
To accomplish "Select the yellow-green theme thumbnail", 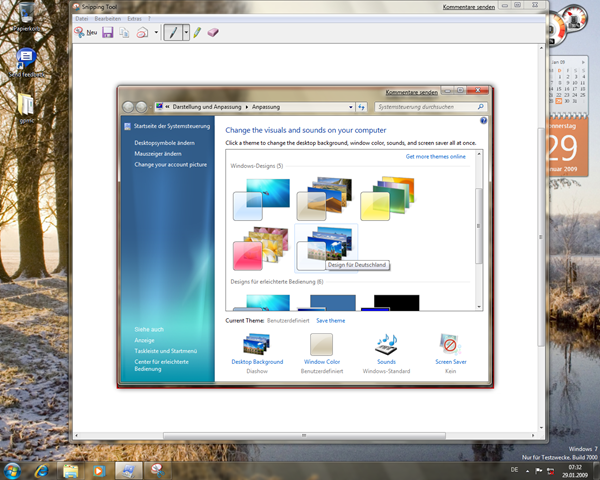I will pyautogui.click(x=388, y=199).
